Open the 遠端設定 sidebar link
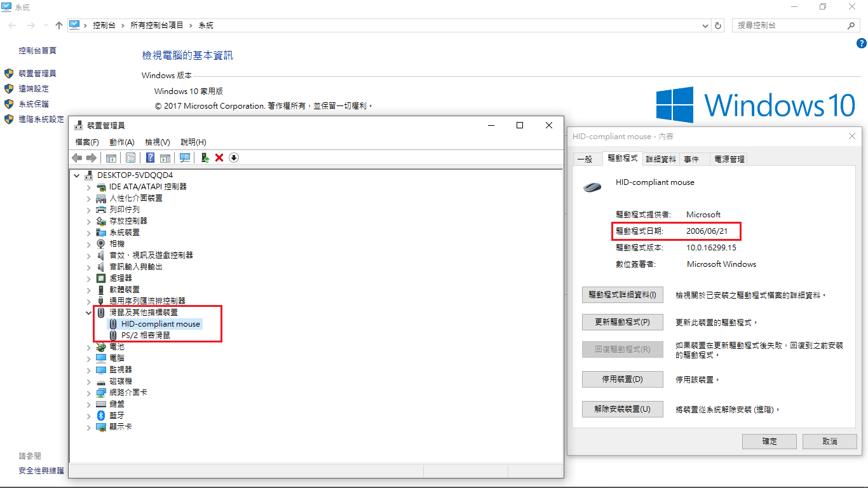This screenshot has width=868, height=488. point(34,89)
